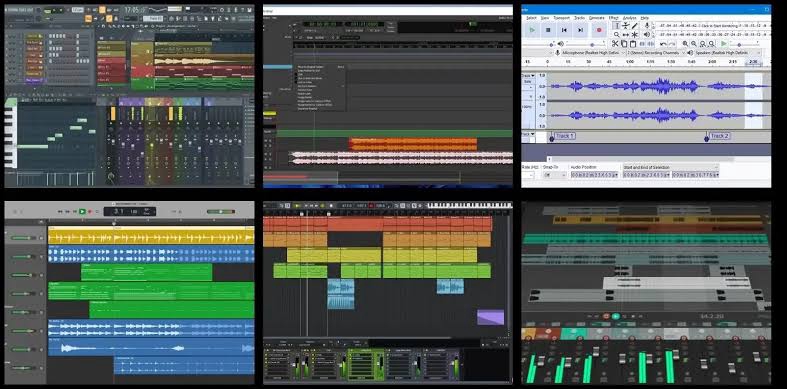Open the Snap-To dropdown in Audacity
The height and width of the screenshot is (389, 787).
[x=555, y=175]
